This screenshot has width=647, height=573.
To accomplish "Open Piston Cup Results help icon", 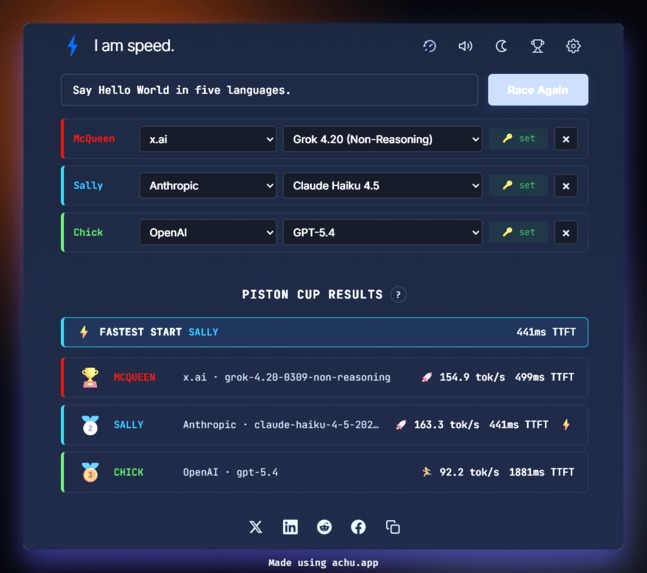I will coord(398,295).
